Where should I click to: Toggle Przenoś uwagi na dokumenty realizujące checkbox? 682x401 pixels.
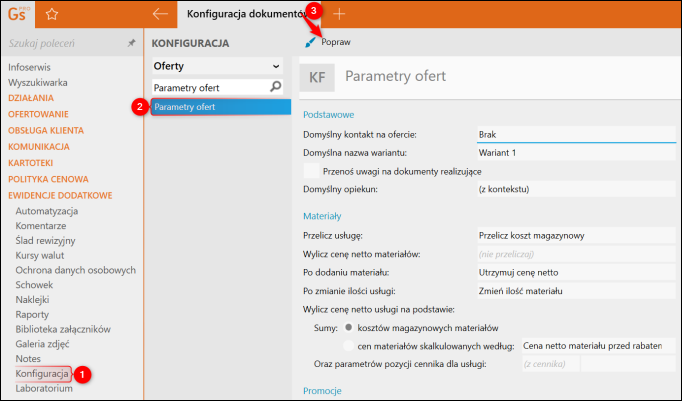[x=311, y=171]
